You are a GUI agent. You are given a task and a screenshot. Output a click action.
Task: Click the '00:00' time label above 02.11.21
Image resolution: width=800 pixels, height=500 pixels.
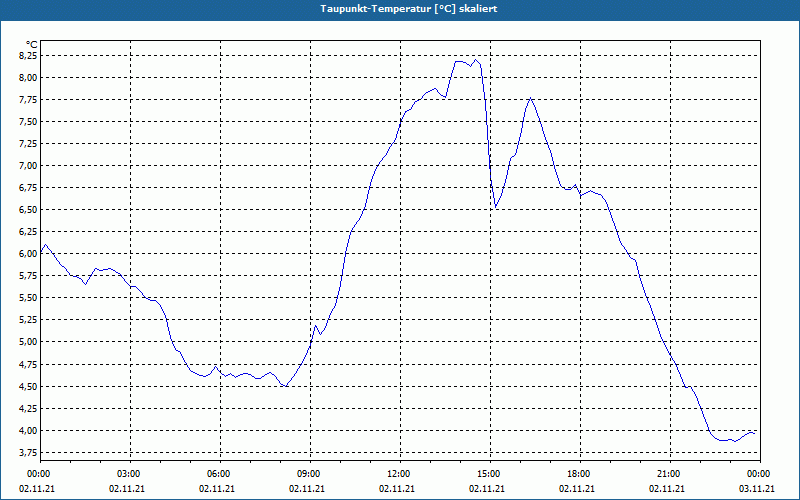point(40,474)
